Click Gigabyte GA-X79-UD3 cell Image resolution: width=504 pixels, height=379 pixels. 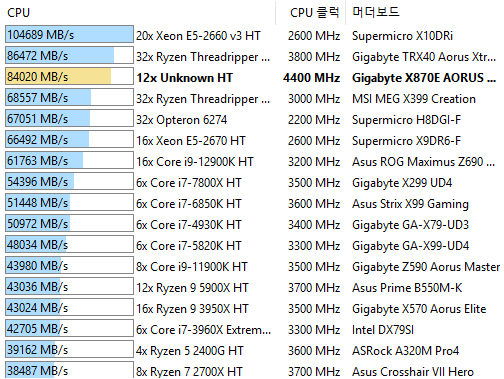410,225
